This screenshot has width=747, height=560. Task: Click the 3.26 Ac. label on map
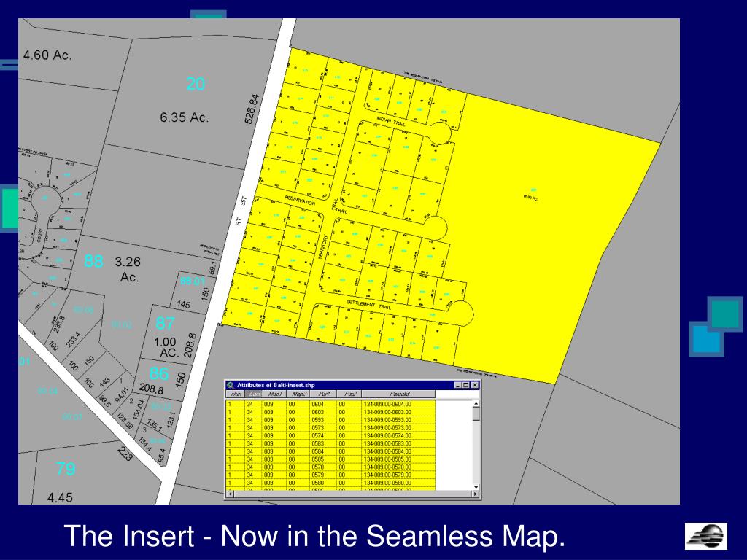click(128, 270)
